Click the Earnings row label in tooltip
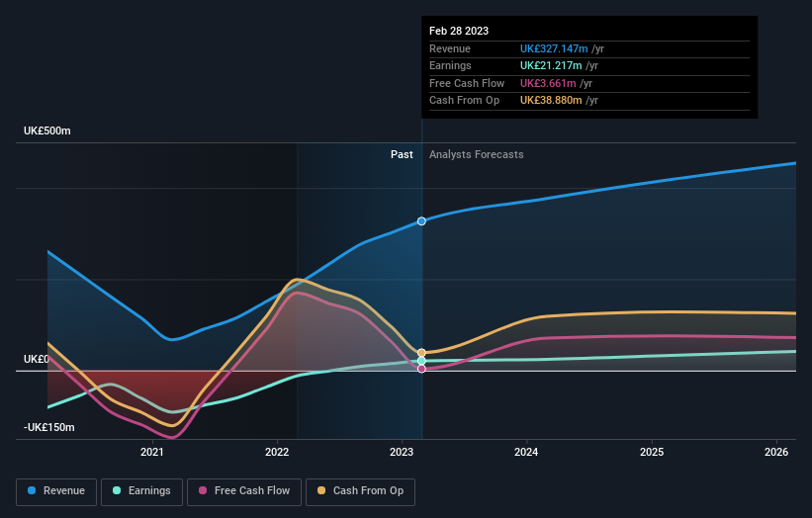 coord(450,65)
